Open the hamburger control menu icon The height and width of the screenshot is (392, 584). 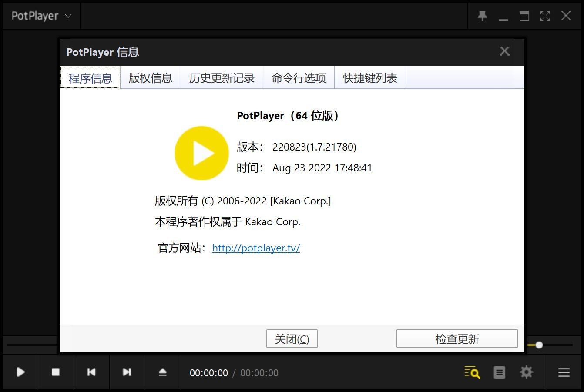[x=564, y=372]
